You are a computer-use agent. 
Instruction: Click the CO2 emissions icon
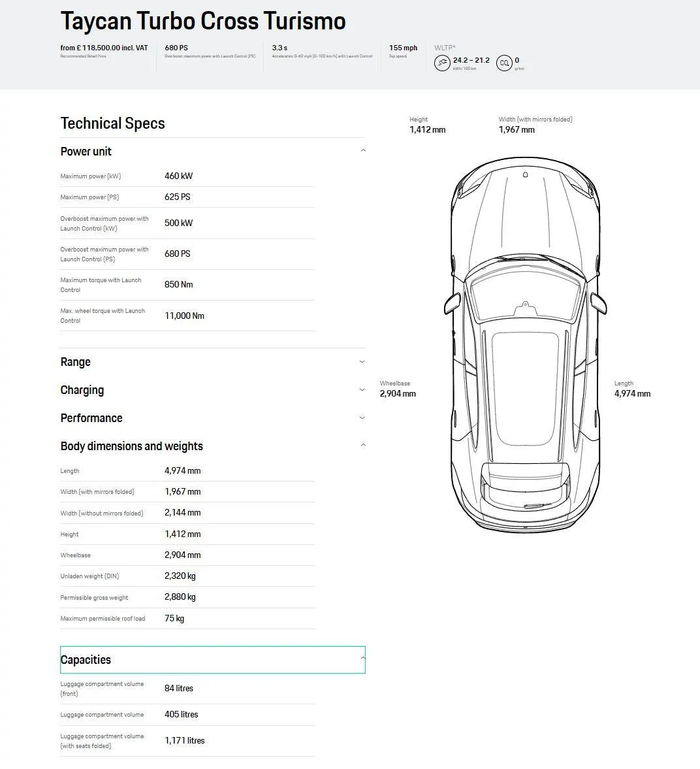[504, 63]
